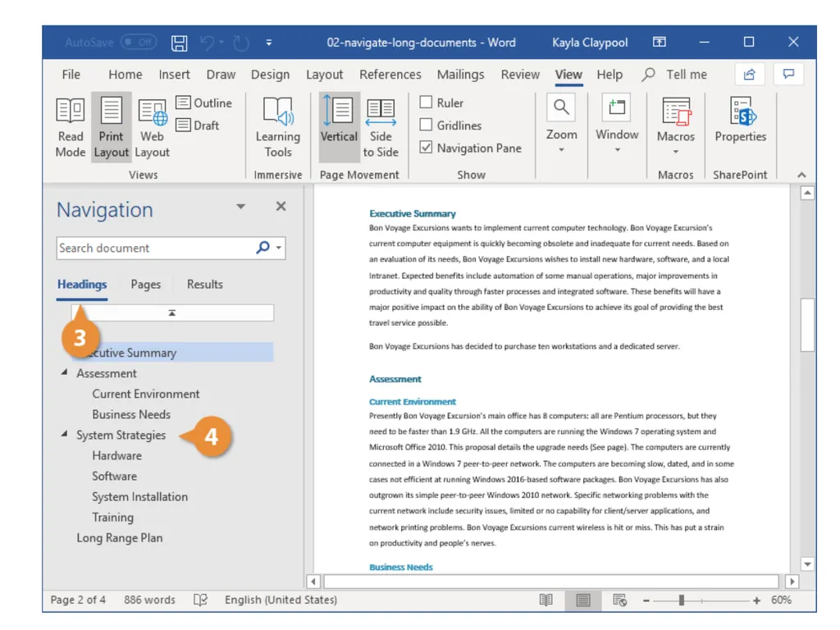Expand the Zoom group dropdown arrow
840x630 pixels.
point(561,150)
